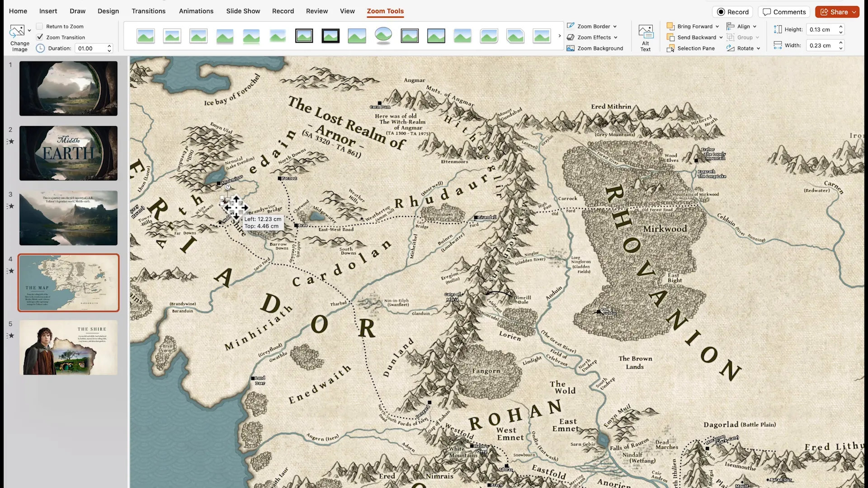868x488 pixels.
Task: Apply the third zoom style thumbnail
Action: tap(198, 36)
